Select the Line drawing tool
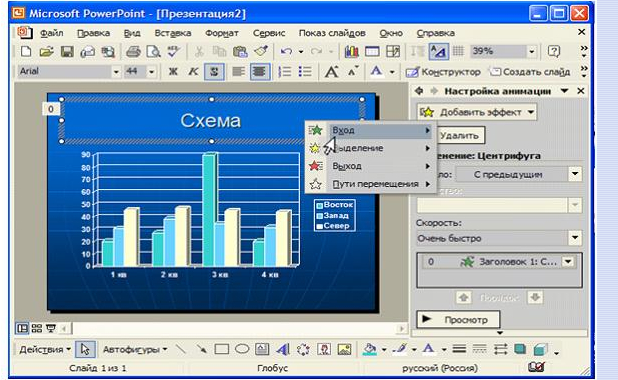The height and width of the screenshot is (380, 618). coord(181,349)
